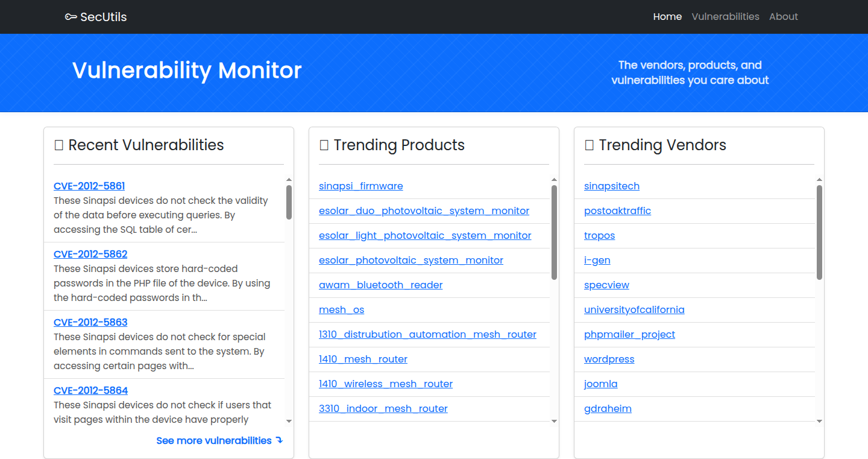Open CVE-2012-5863 details
The width and height of the screenshot is (868, 459).
click(x=90, y=322)
